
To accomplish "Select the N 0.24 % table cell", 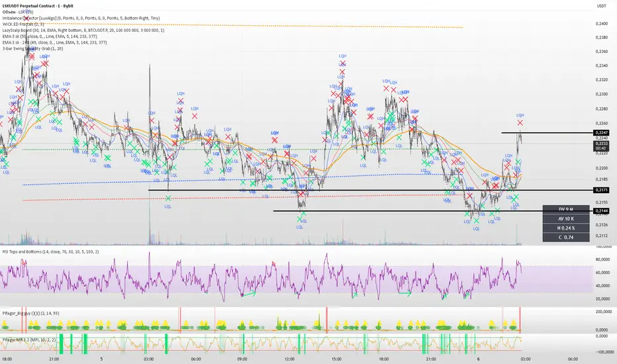I will tap(566, 228).
